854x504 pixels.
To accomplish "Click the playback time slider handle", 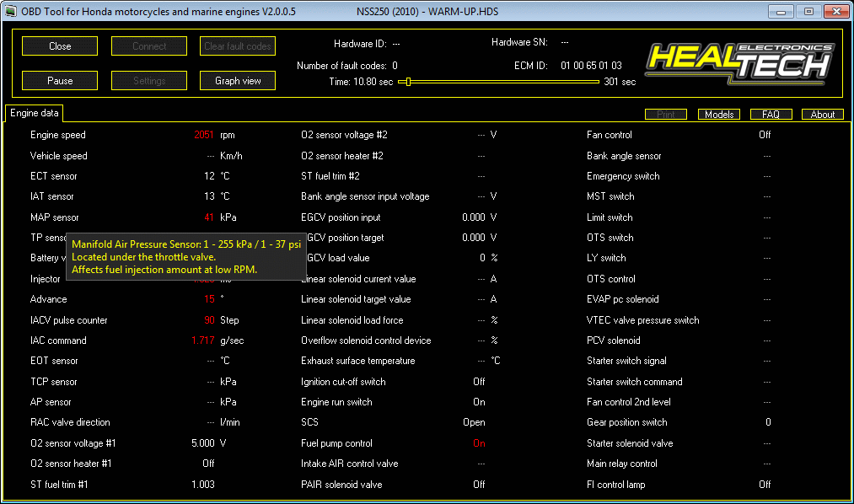I will [x=409, y=82].
